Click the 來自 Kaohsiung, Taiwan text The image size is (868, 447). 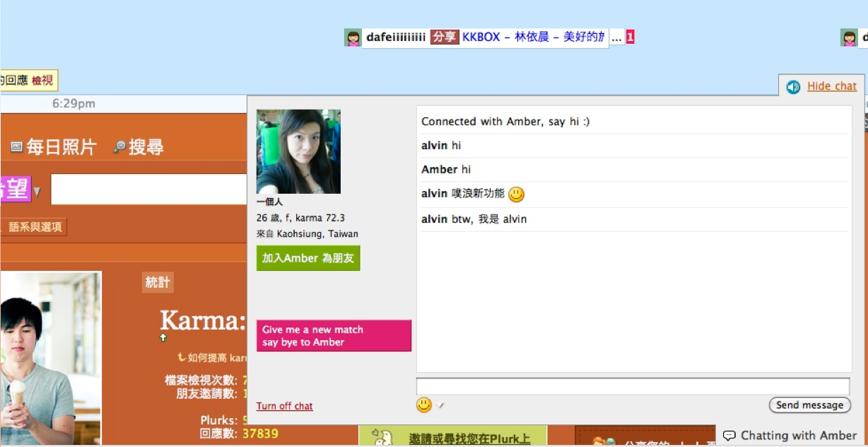pyautogui.click(x=307, y=233)
